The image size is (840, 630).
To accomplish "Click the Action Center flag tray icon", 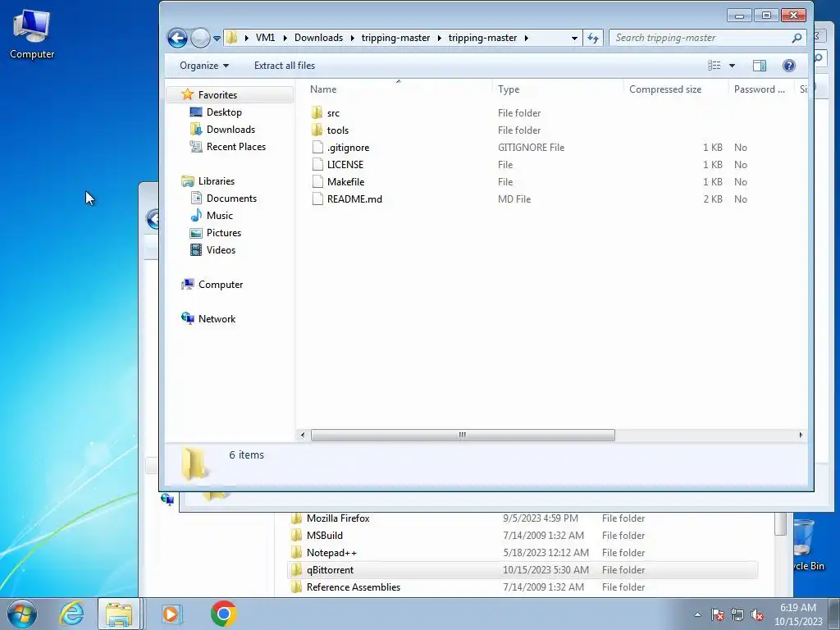I will (x=718, y=615).
